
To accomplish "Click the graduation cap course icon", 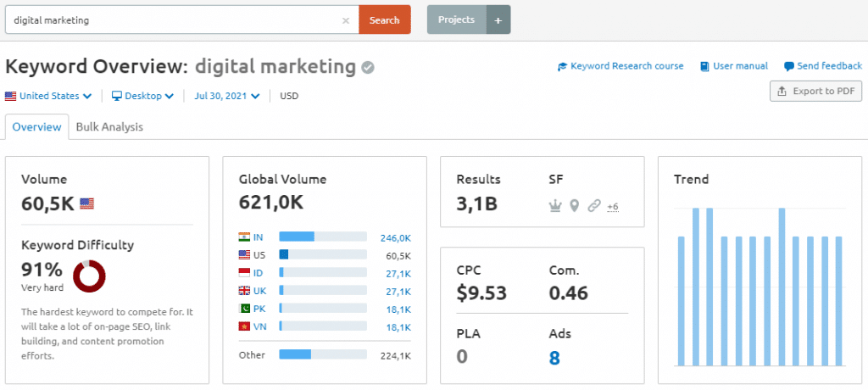I will click(x=563, y=66).
